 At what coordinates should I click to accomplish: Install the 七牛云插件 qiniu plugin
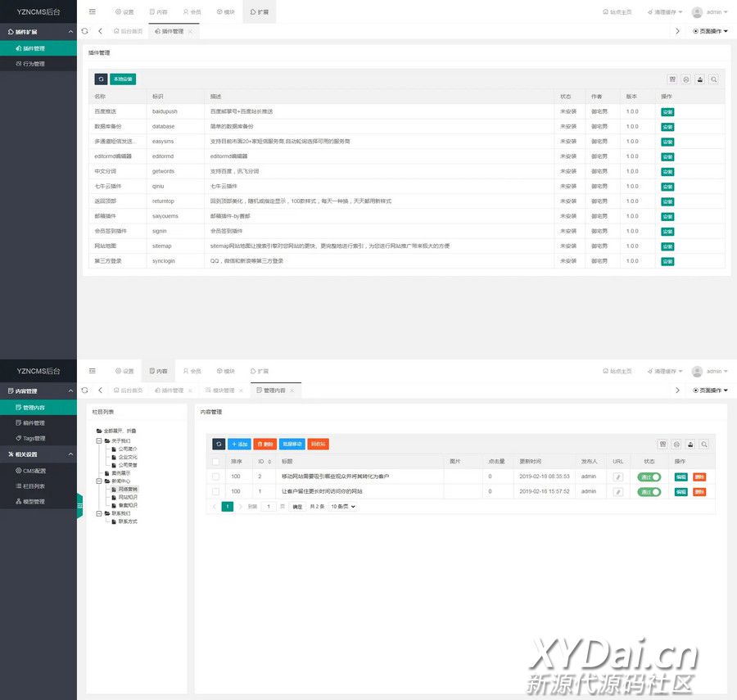pos(667,187)
